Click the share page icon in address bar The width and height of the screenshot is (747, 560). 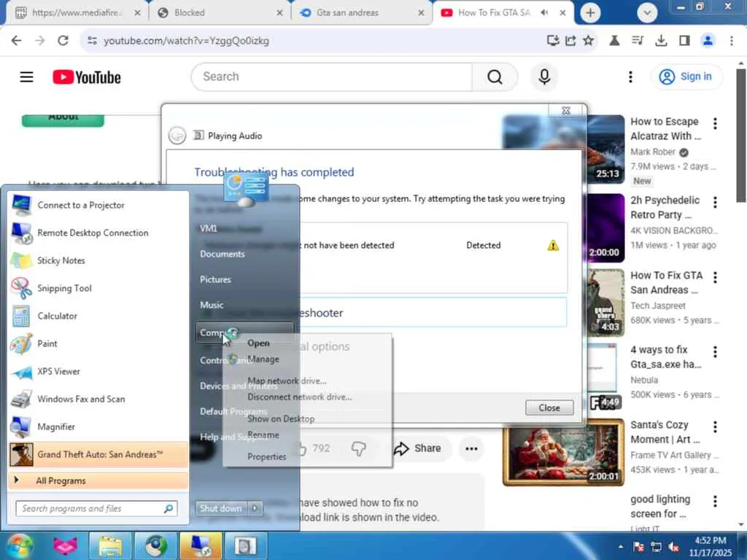pyautogui.click(x=570, y=41)
